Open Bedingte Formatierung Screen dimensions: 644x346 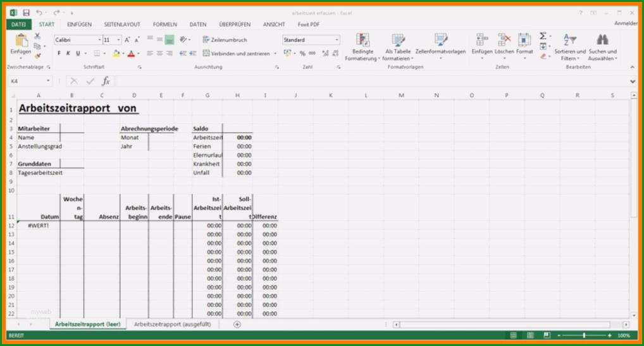coord(362,47)
